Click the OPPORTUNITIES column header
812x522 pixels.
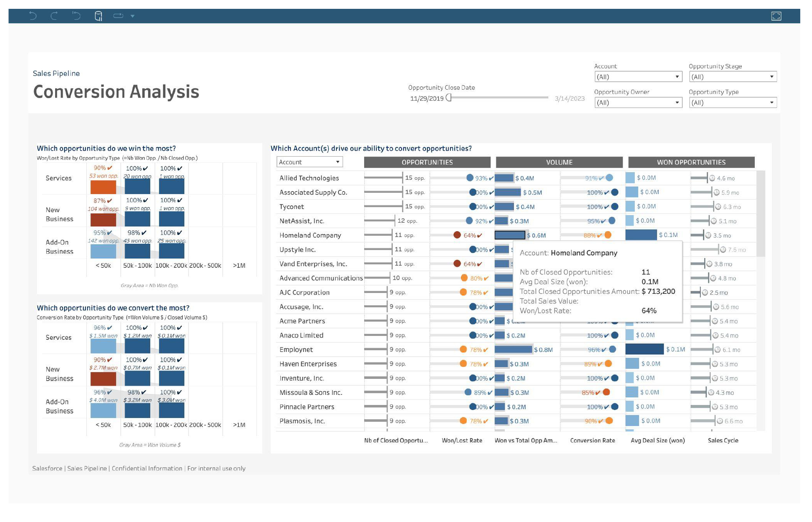pos(427,162)
